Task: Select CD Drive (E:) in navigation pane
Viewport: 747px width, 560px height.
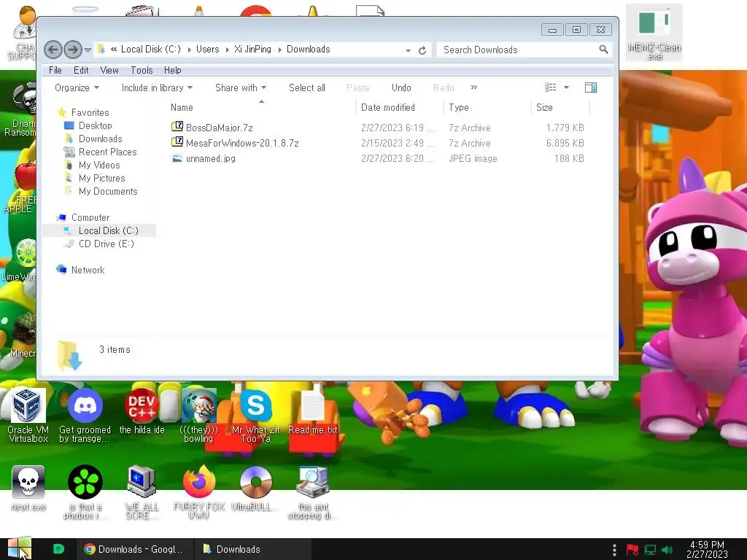Action: [x=107, y=244]
